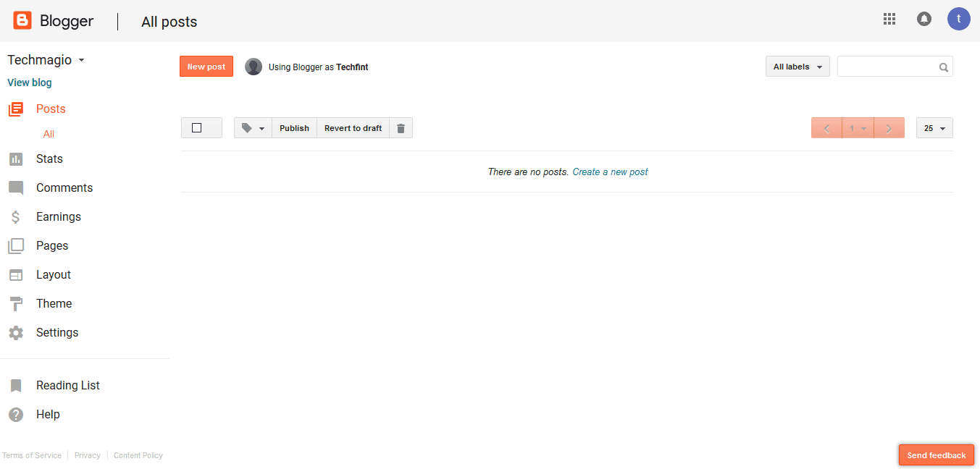Click the Settings gear icon

coord(16,333)
